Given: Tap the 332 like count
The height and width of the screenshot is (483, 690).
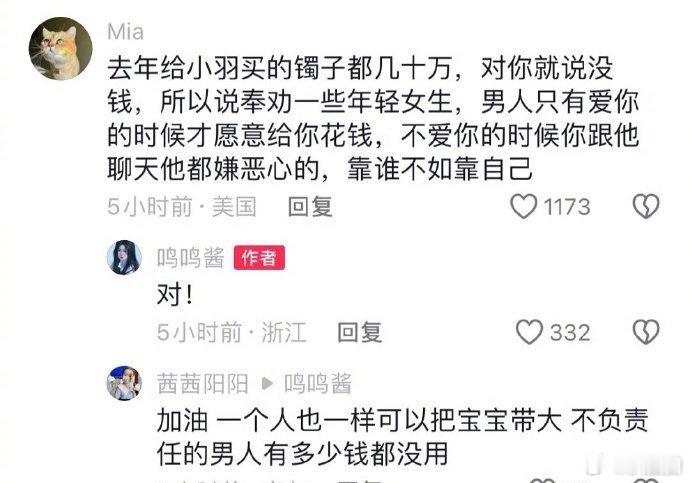Looking at the screenshot, I should (x=570, y=332).
